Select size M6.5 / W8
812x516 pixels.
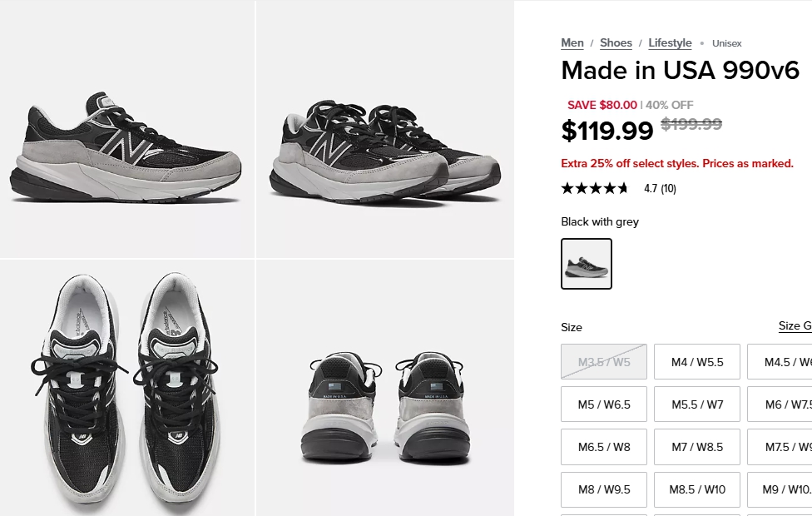point(604,447)
